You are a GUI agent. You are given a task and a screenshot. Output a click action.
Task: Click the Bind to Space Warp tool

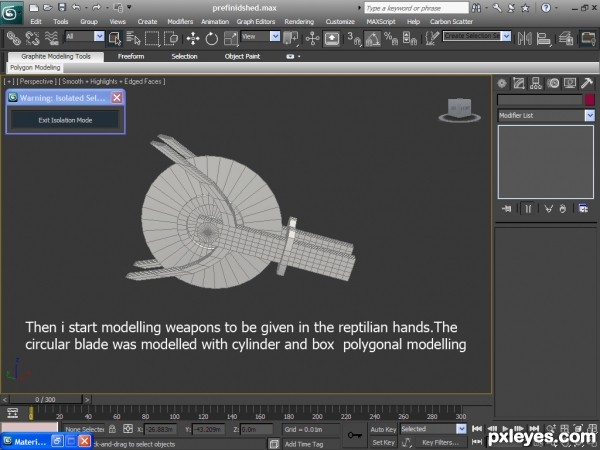tap(52, 38)
